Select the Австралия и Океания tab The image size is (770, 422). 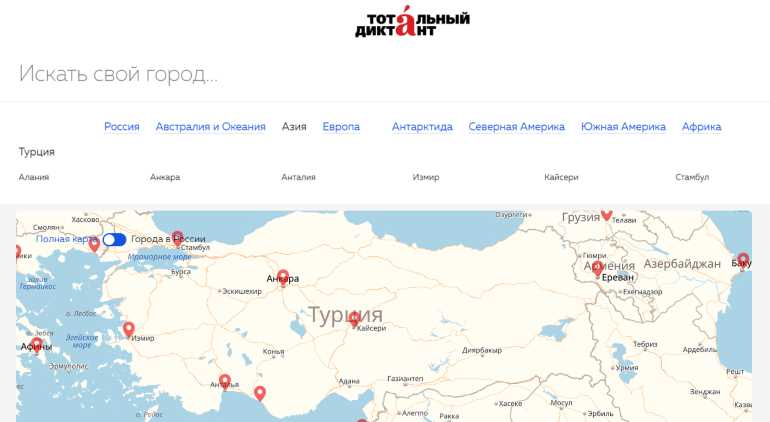point(211,127)
